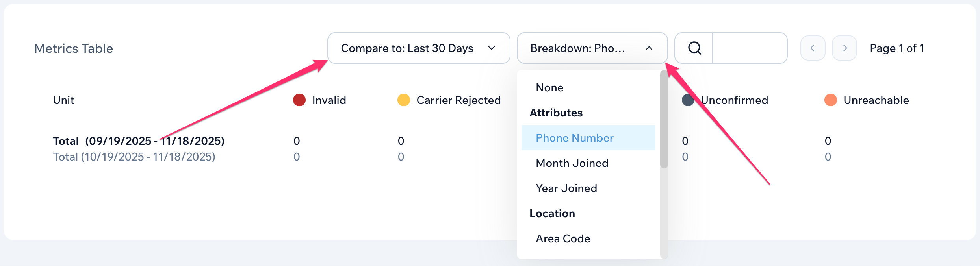Click the red Invalid legend dot

click(x=299, y=100)
